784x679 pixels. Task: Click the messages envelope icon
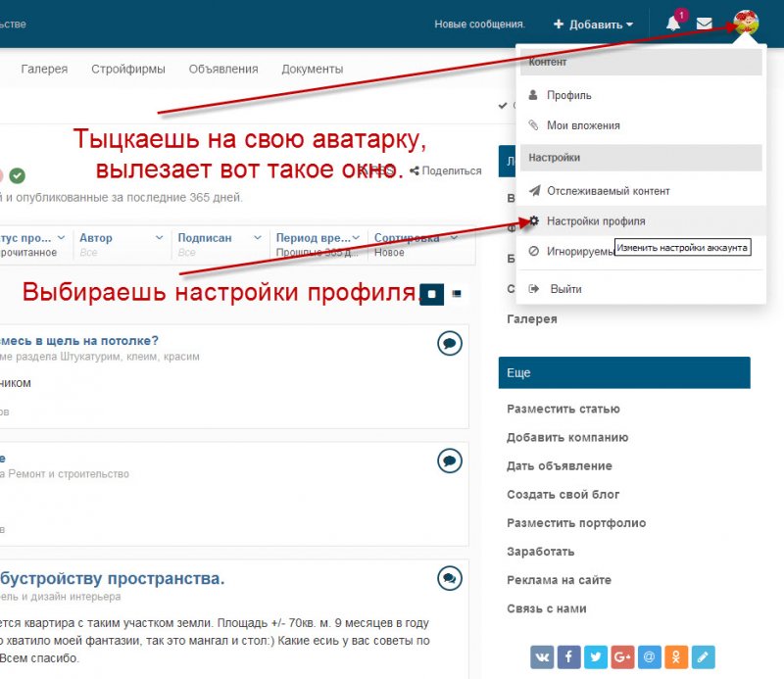(x=704, y=24)
